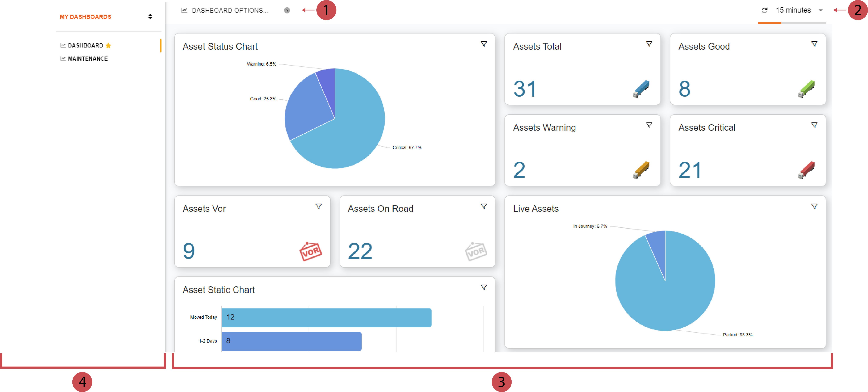Expand the My Dashboards sort selector
The width and height of the screenshot is (868, 392).
coord(150,16)
